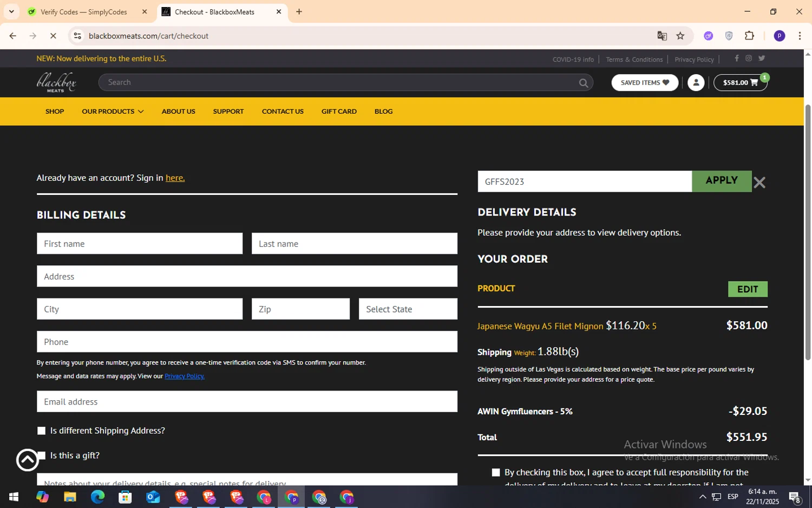Open the user account icon

pos(696,83)
